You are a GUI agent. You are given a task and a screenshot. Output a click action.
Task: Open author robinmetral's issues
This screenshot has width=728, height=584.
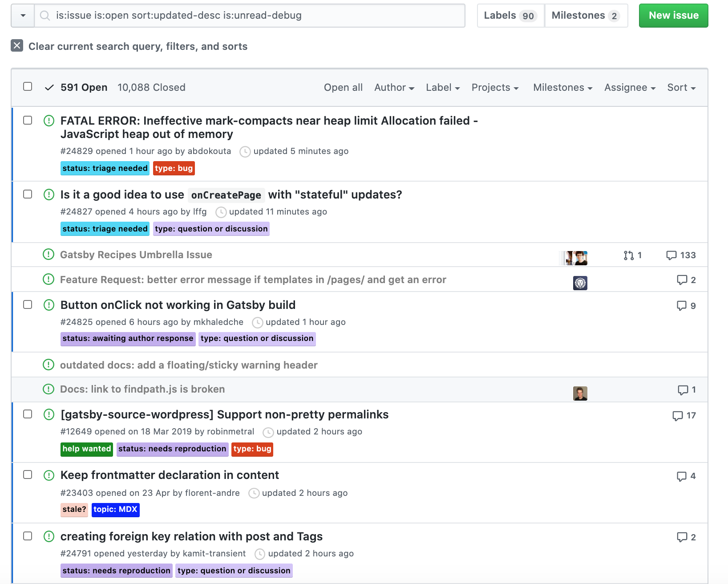231,432
